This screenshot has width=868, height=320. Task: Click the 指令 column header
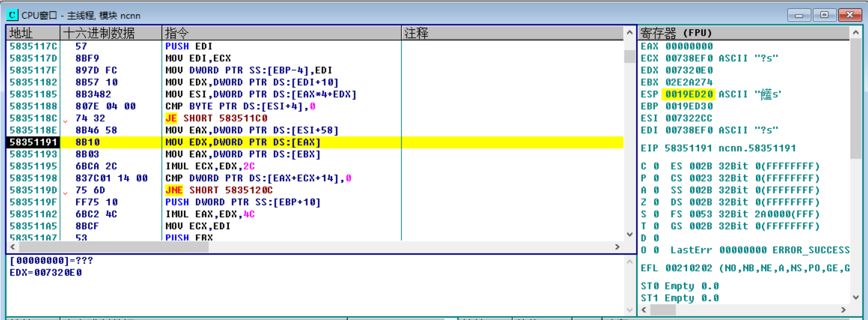tap(282, 33)
